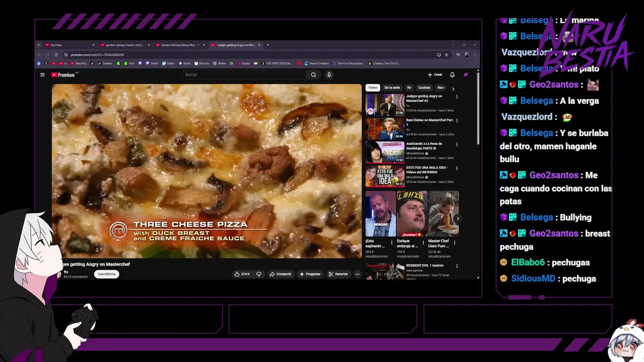Open Judges getting Angry on MasterChef #2 thumbnail
644x362 pixels.
tap(385, 105)
